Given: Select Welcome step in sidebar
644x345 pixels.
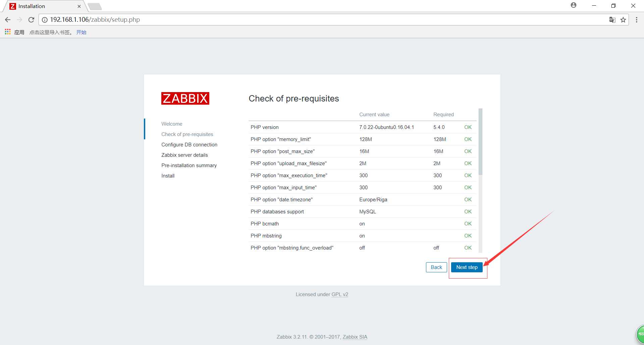Looking at the screenshot, I should [172, 124].
